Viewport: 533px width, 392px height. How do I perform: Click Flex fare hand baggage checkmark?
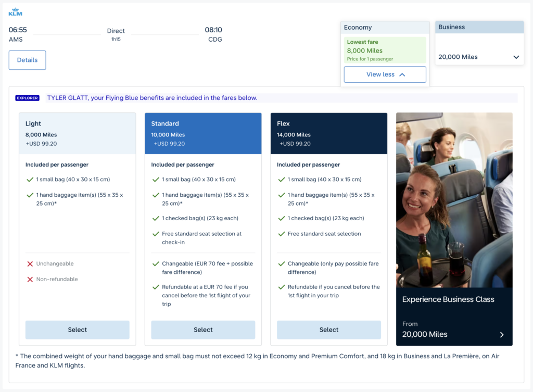tap(282, 195)
